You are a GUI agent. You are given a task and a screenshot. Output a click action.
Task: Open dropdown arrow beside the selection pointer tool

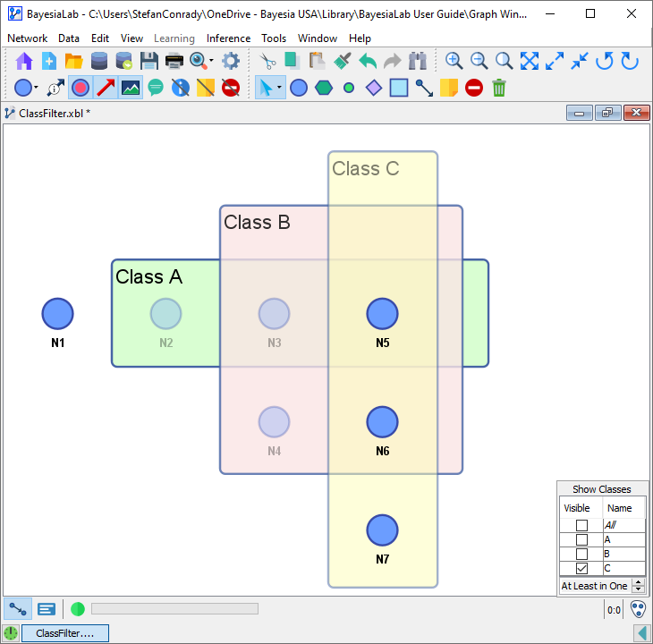tap(280, 88)
